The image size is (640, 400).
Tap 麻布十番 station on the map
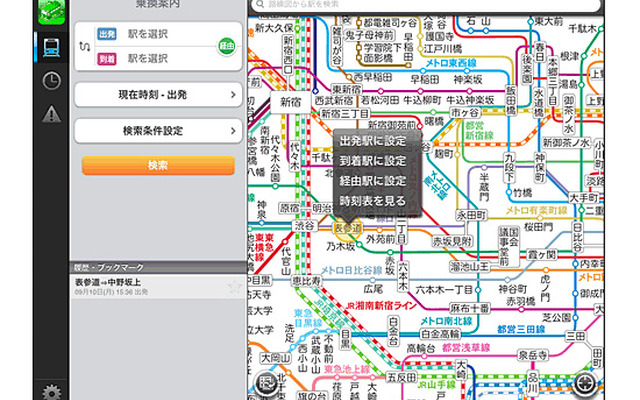tap(469, 308)
